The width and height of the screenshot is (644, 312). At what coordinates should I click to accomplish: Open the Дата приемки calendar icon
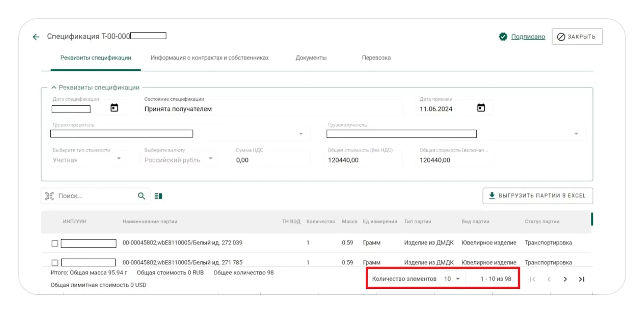481,108
